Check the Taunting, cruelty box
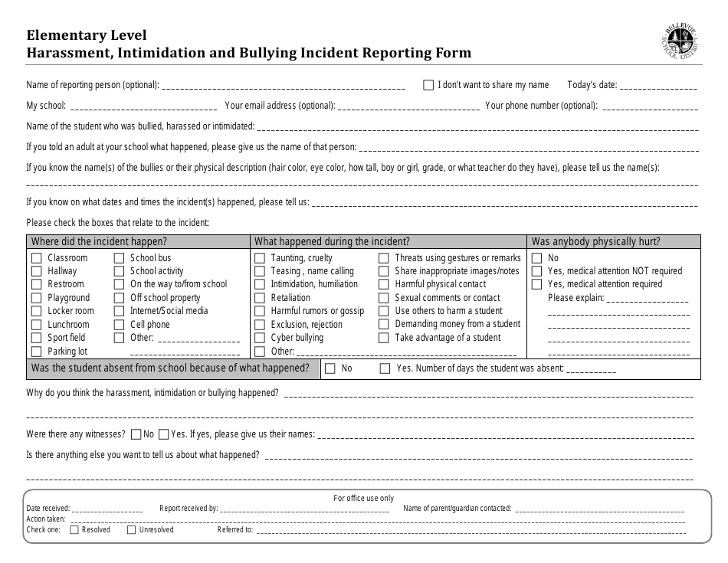The image size is (728, 563). pos(260,258)
